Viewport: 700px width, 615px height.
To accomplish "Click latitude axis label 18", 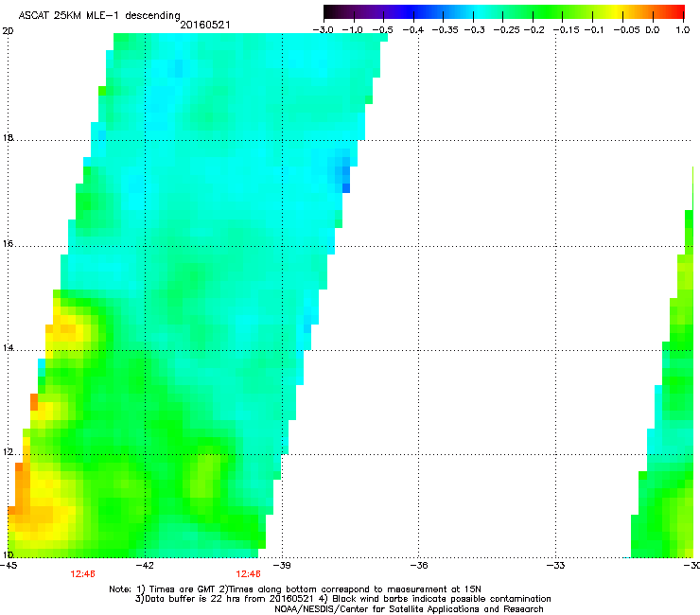I will coord(8,137).
